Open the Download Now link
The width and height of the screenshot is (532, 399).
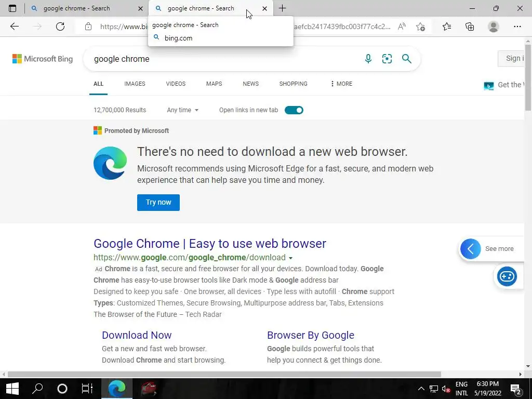[137, 335]
